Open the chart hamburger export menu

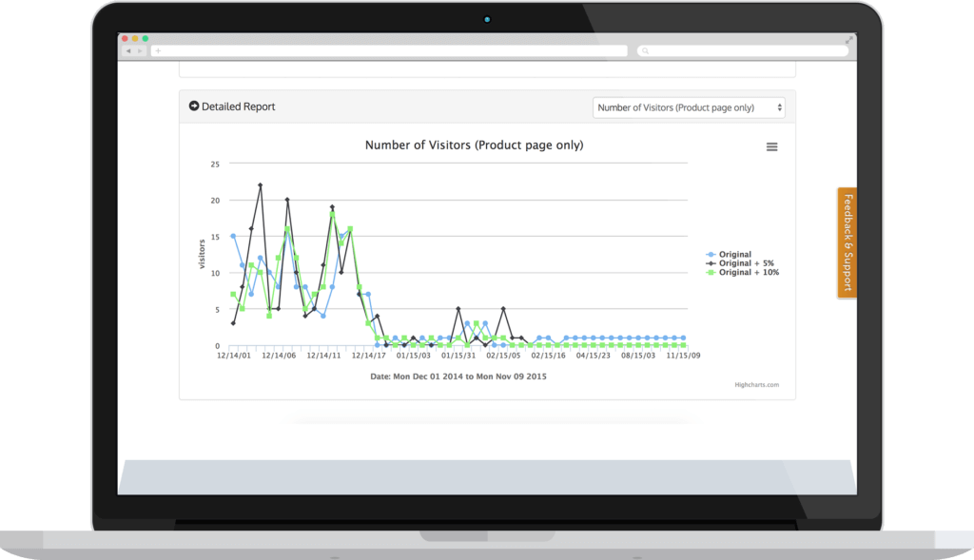pos(771,146)
